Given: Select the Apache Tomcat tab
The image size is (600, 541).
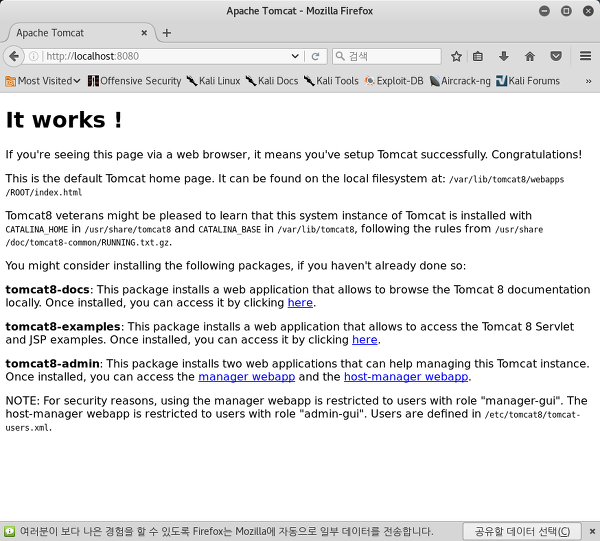Looking at the screenshot, I should click(78, 33).
